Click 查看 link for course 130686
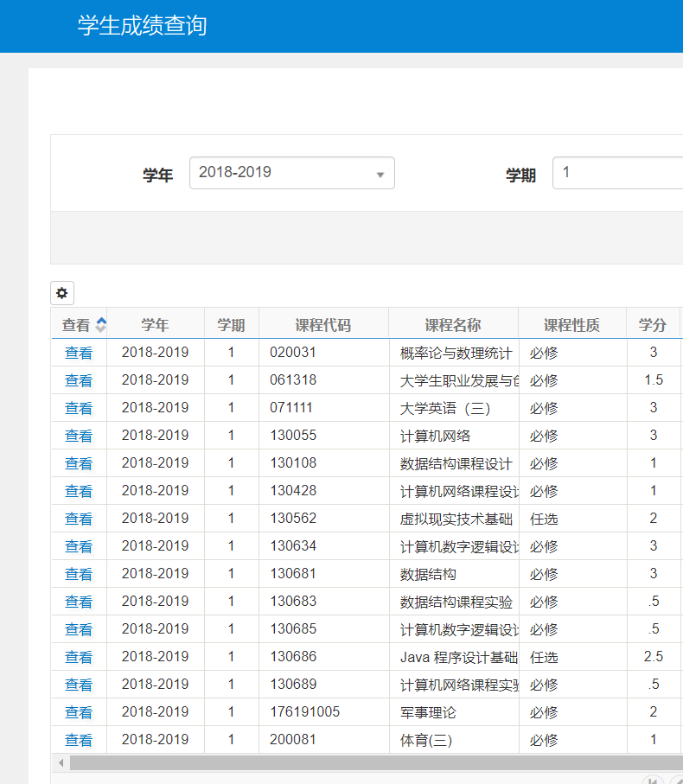The image size is (683, 784). (79, 657)
